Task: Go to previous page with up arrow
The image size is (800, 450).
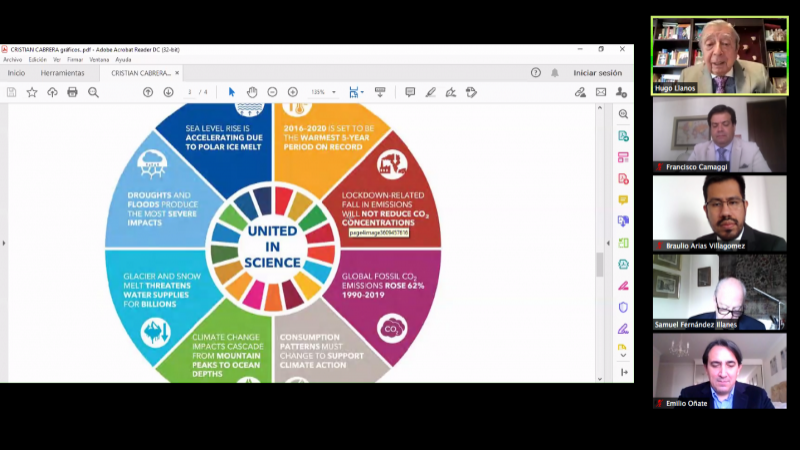Action: coord(148,92)
